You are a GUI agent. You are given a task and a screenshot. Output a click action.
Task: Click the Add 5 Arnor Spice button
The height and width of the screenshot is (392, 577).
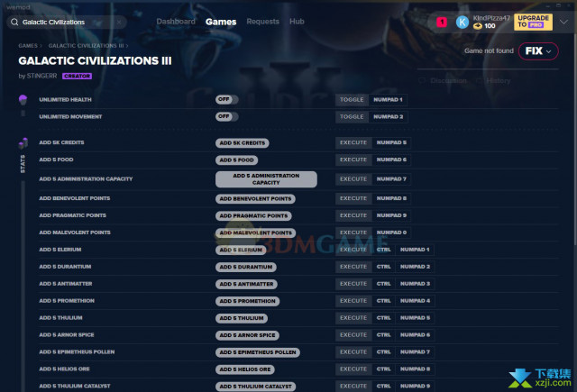click(x=247, y=335)
